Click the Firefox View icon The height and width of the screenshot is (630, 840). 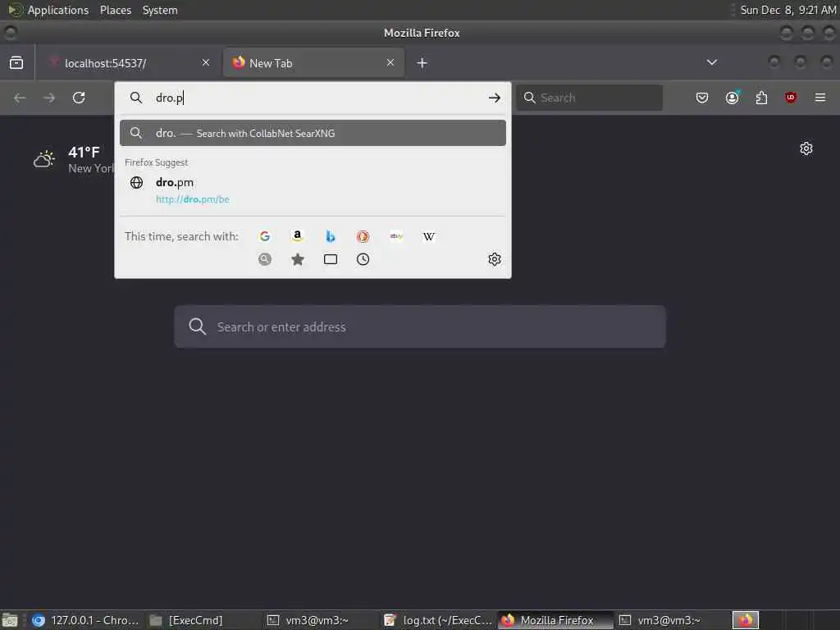16,62
